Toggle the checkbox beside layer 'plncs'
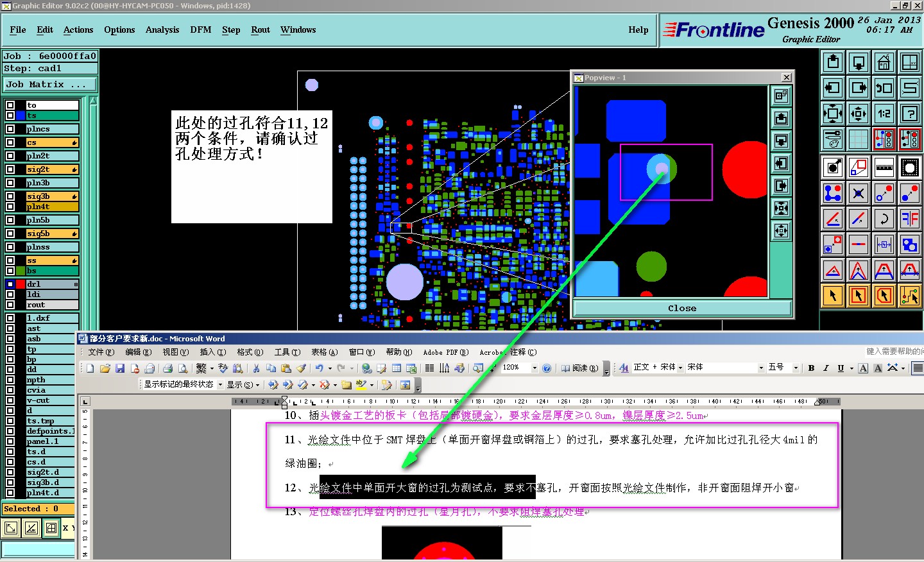Image resolution: width=924 pixels, height=562 pixels. pos(10,129)
